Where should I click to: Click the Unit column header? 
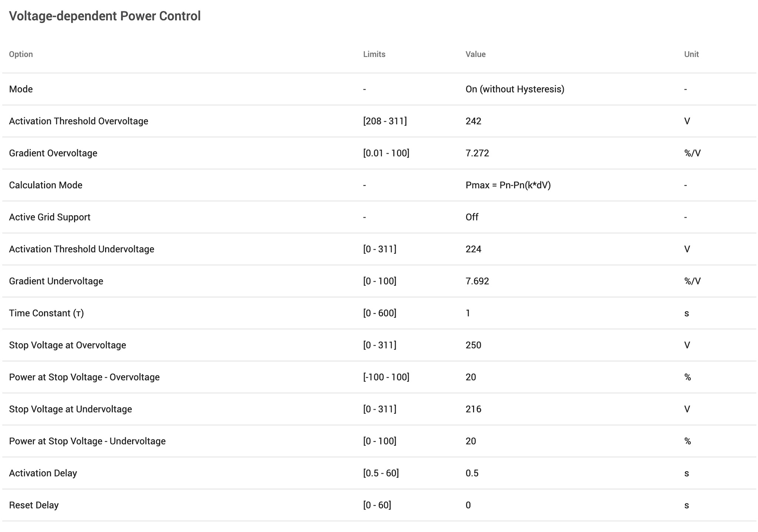(x=691, y=54)
